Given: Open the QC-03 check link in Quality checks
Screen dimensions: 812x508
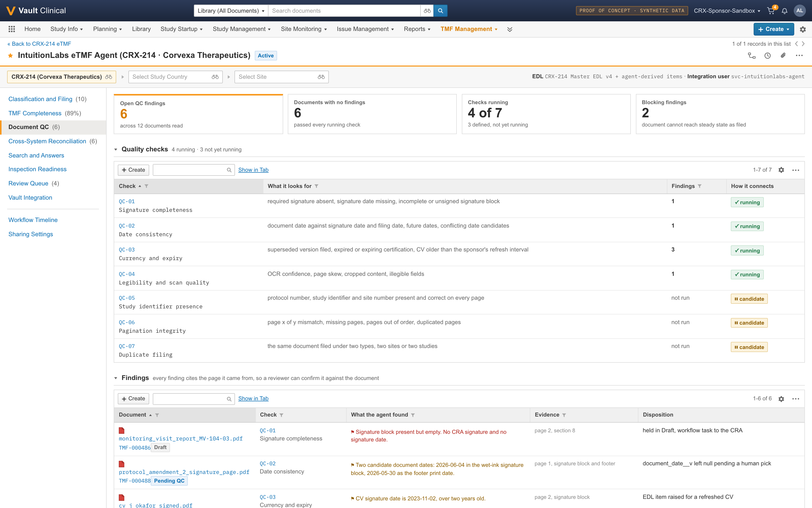Looking at the screenshot, I should coord(127,250).
